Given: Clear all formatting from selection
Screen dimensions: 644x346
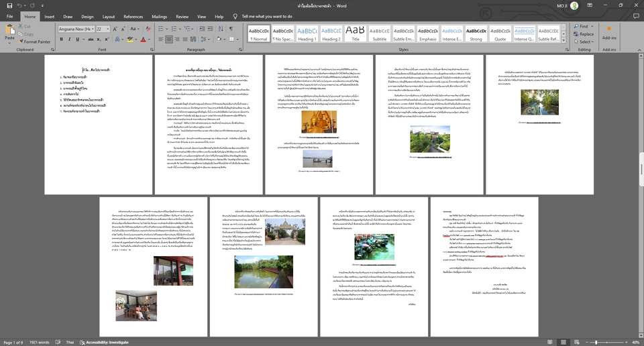Looking at the screenshot, I should (148, 30).
